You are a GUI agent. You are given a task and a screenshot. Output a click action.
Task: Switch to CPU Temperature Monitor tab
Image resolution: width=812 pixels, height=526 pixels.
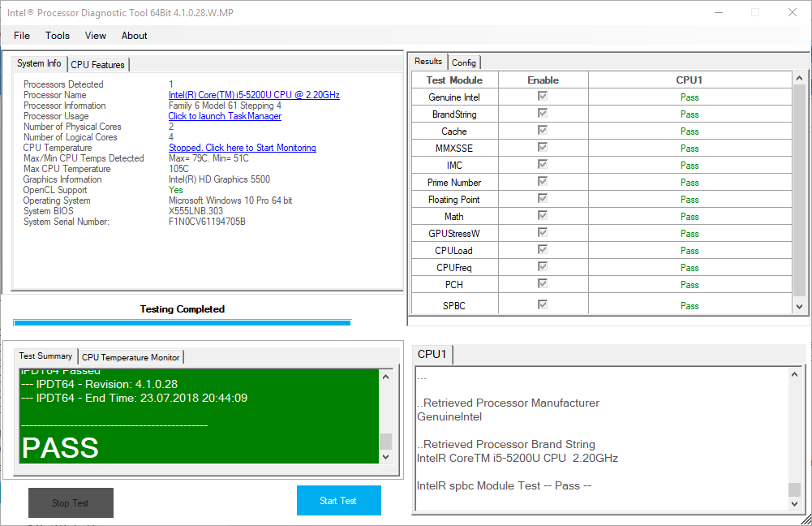131,356
